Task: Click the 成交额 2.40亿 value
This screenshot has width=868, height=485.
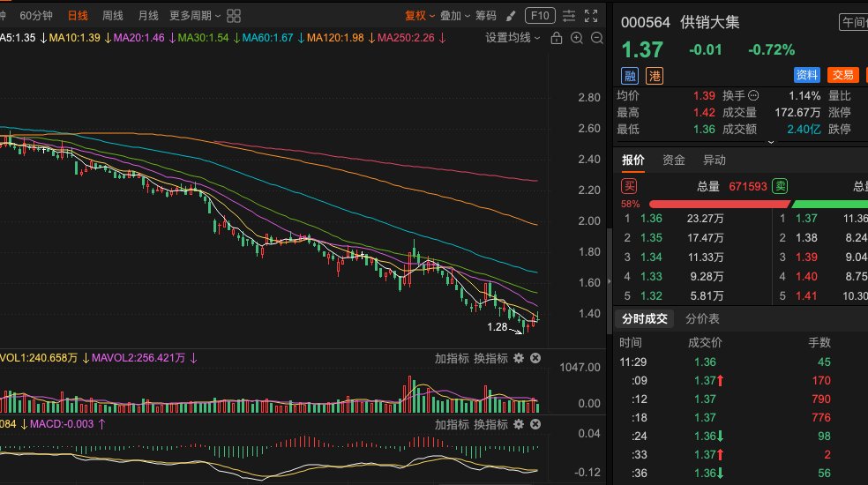Action: click(x=804, y=129)
